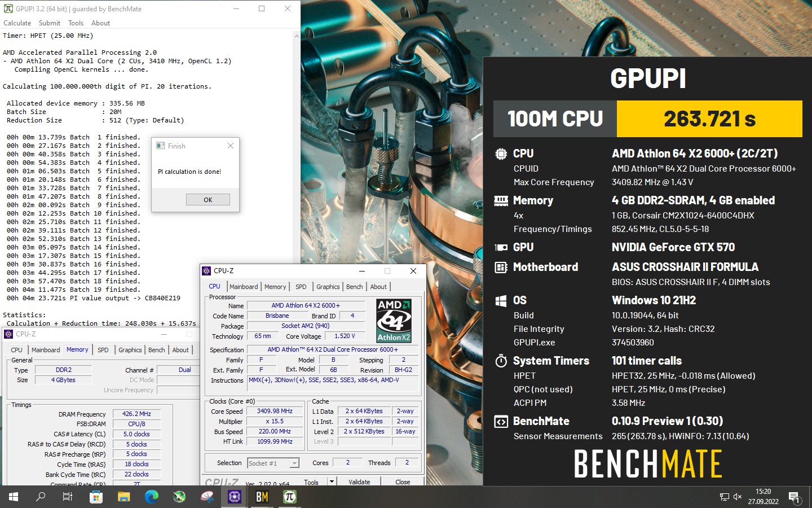The image size is (812, 508).
Task: Click the DRAM Frequency 426.2 MHz value
Action: point(136,414)
